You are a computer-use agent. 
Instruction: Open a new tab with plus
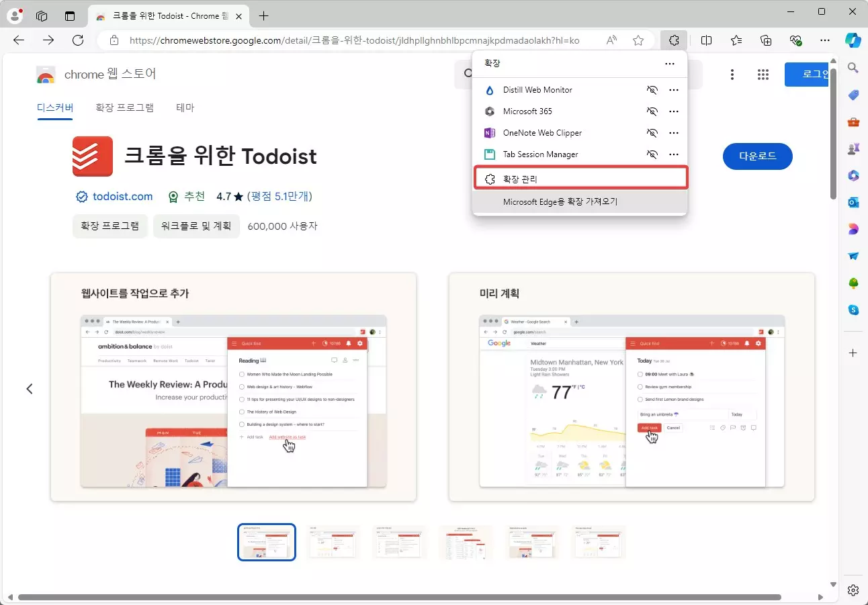pos(263,15)
